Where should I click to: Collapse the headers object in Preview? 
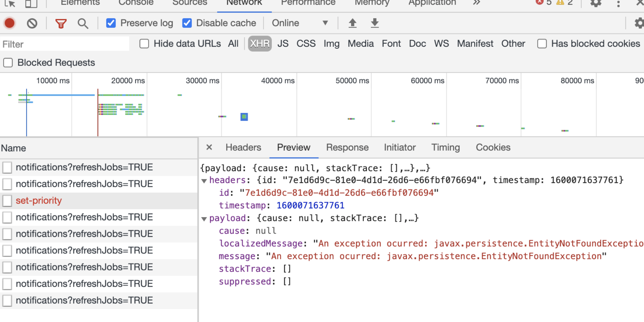[204, 180]
